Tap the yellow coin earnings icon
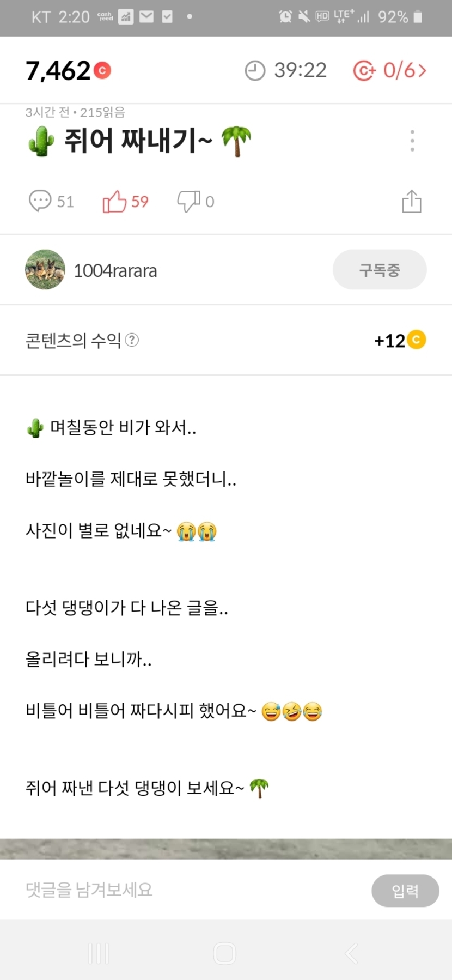This screenshot has width=452, height=980. 417,340
